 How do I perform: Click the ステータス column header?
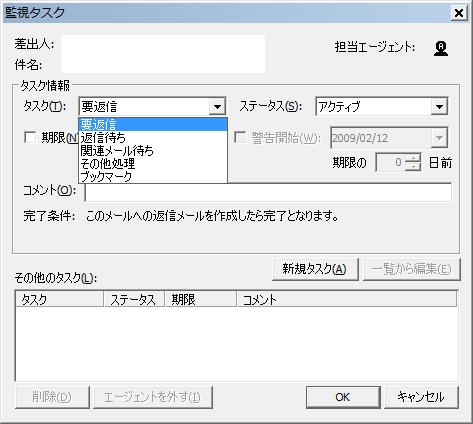(x=134, y=299)
